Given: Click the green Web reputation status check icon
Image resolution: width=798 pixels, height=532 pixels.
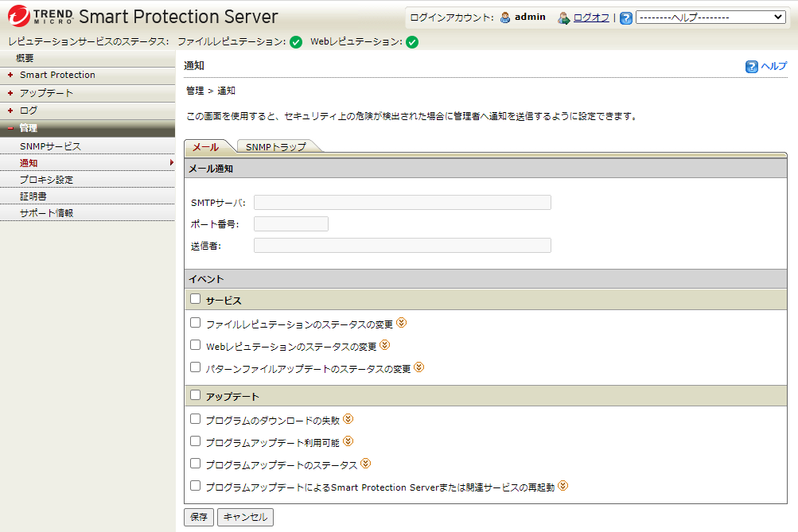Looking at the screenshot, I should click(x=411, y=42).
